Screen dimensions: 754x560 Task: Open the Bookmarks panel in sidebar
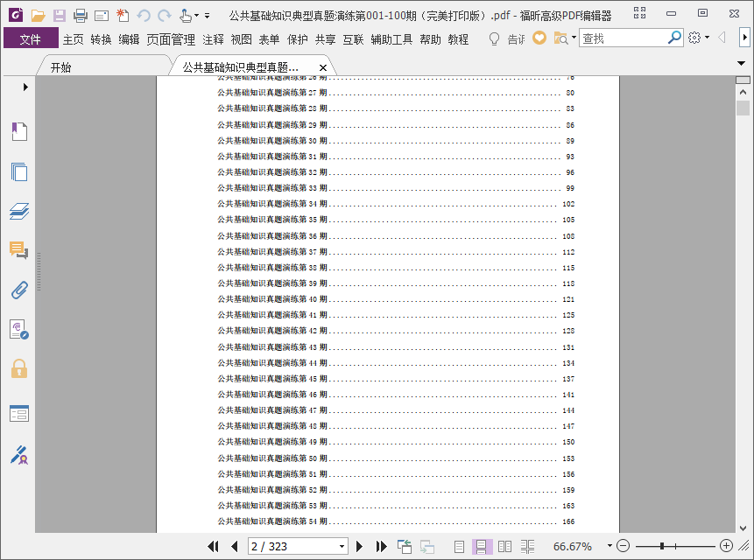19,131
